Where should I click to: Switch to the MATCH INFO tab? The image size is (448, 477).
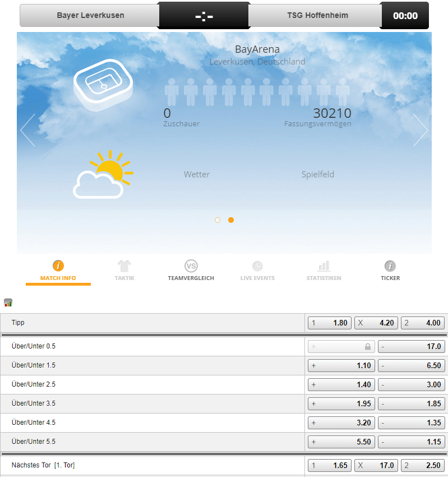click(x=58, y=272)
